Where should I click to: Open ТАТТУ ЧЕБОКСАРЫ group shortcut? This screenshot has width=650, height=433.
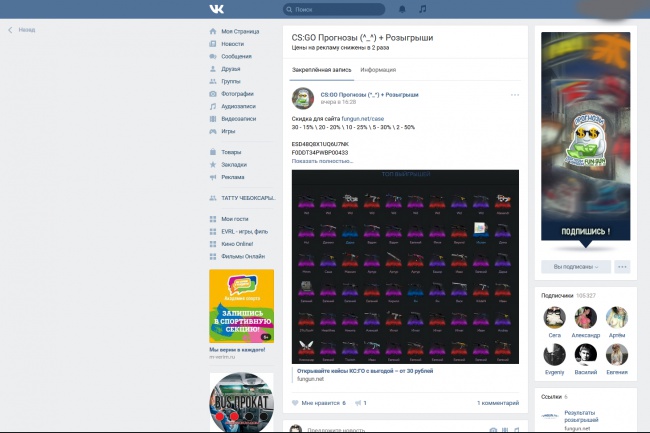point(248,198)
